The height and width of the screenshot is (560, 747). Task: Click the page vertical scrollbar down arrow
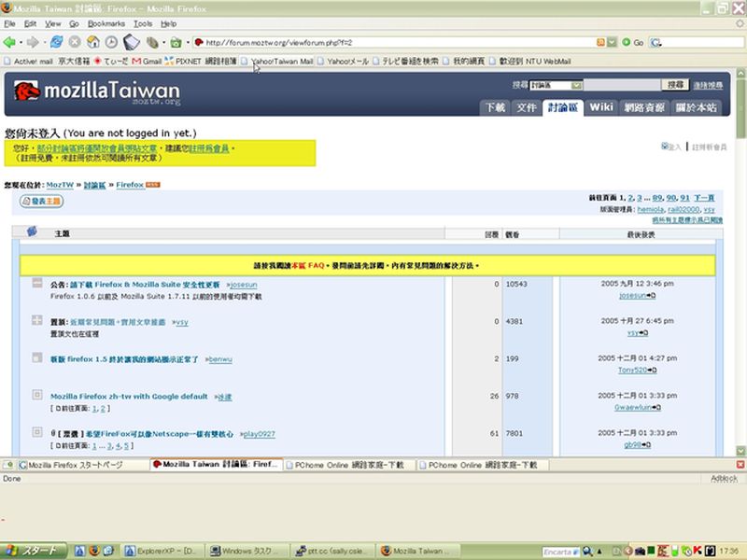pos(740,450)
